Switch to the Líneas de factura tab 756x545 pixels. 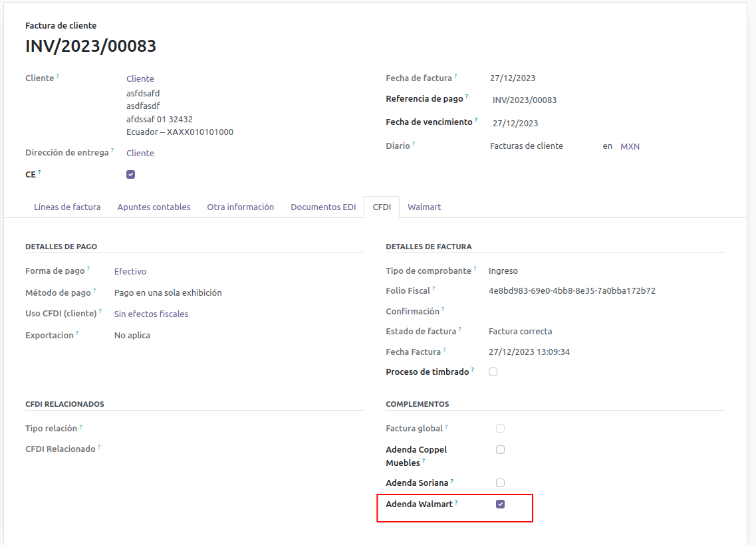point(67,207)
